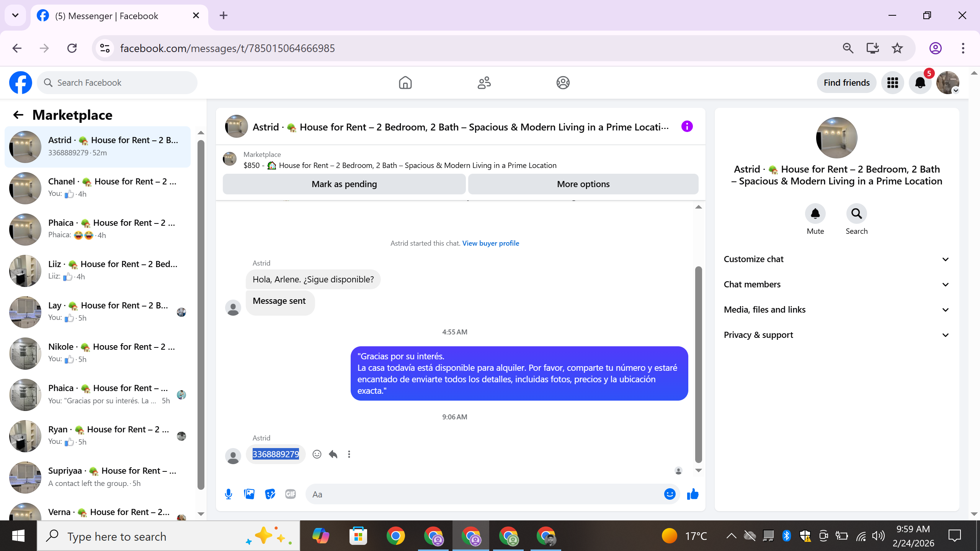React to Astrid's phone number message
The width and height of the screenshot is (980, 551).
point(317,454)
